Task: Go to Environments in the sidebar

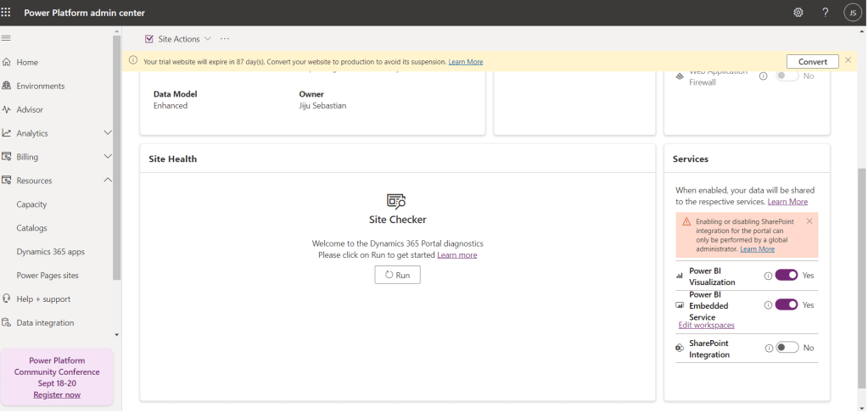Action: click(x=40, y=86)
